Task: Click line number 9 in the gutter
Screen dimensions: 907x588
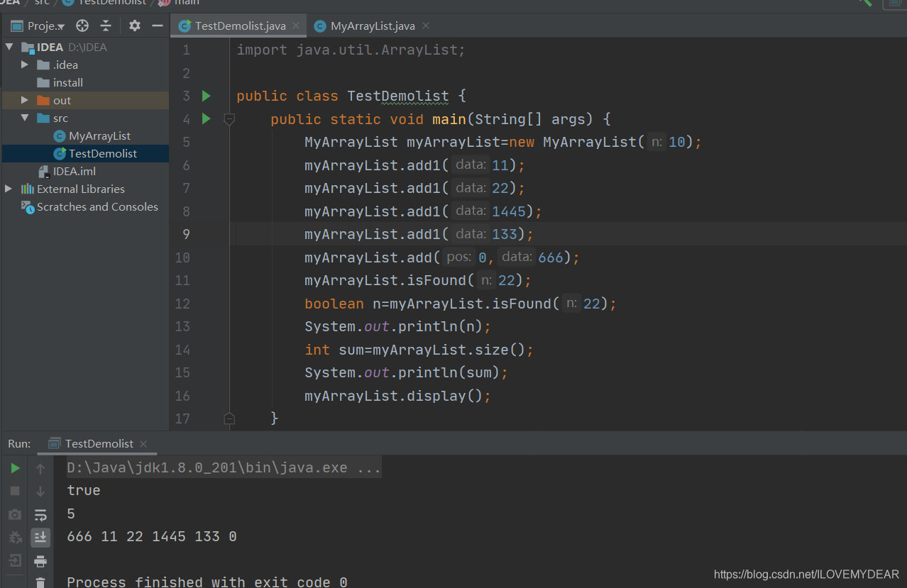Action: pyautogui.click(x=186, y=234)
